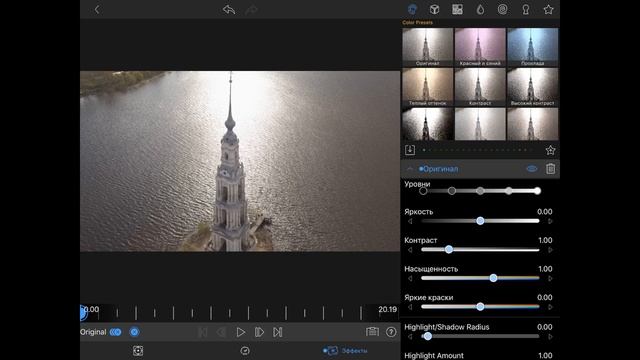640x360 pixels.
Task: Toggle the Original preview switch
Action: pos(116,332)
